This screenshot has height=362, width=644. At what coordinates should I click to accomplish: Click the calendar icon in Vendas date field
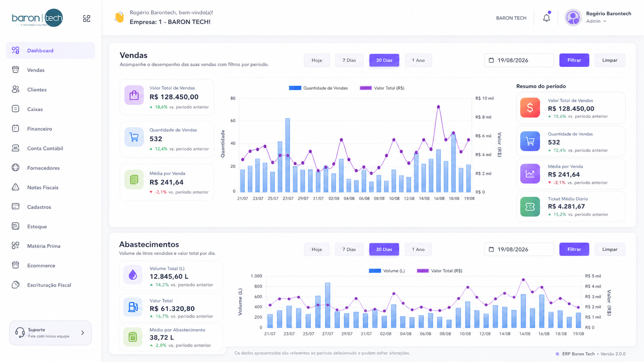coord(491,60)
